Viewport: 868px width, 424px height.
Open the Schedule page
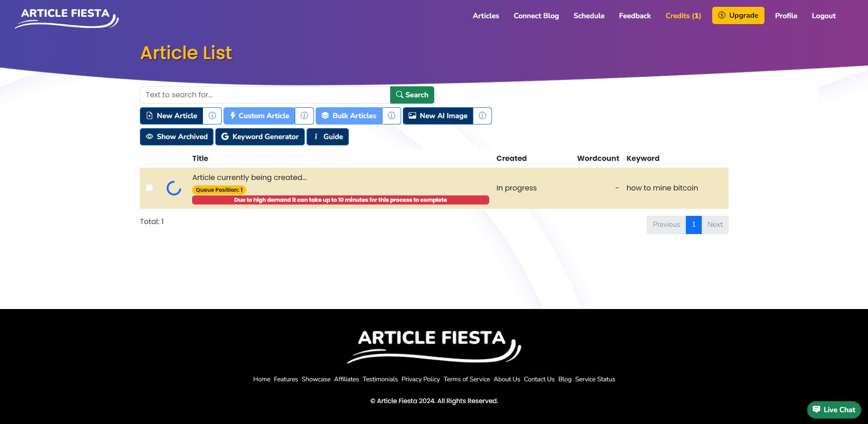click(589, 16)
